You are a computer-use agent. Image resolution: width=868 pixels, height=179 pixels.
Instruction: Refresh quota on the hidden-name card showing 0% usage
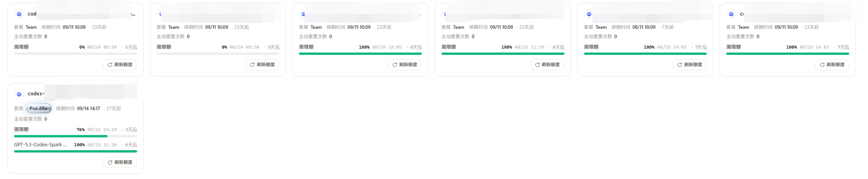point(252,65)
